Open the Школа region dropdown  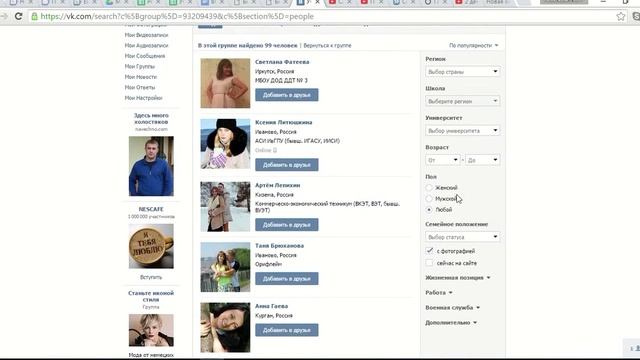pyautogui.click(x=462, y=101)
